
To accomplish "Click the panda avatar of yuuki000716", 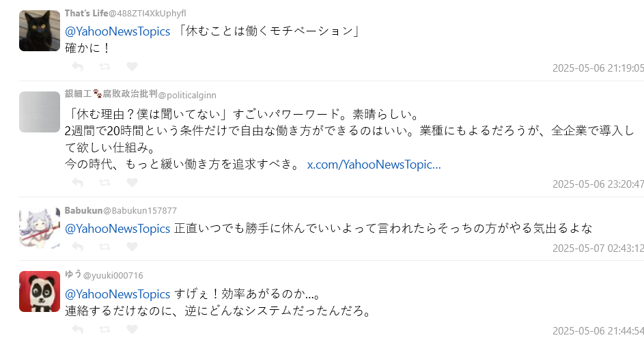I will [40, 291].
